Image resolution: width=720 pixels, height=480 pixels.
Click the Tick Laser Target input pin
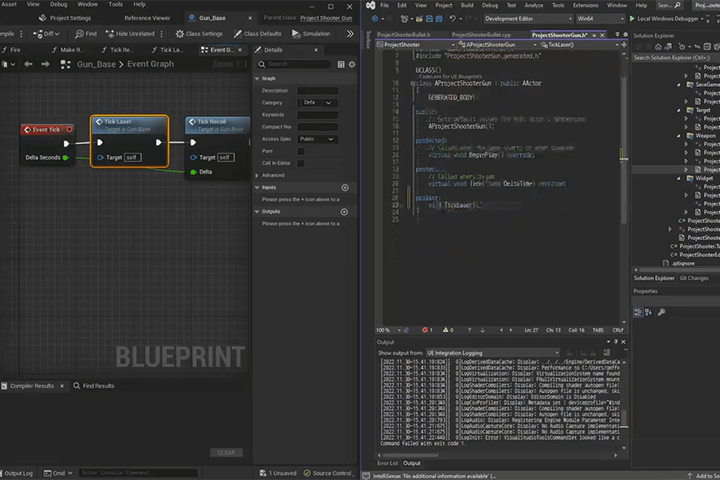click(100, 158)
